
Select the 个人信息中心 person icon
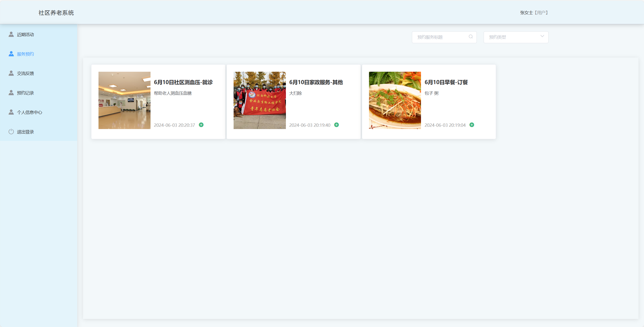pos(11,112)
